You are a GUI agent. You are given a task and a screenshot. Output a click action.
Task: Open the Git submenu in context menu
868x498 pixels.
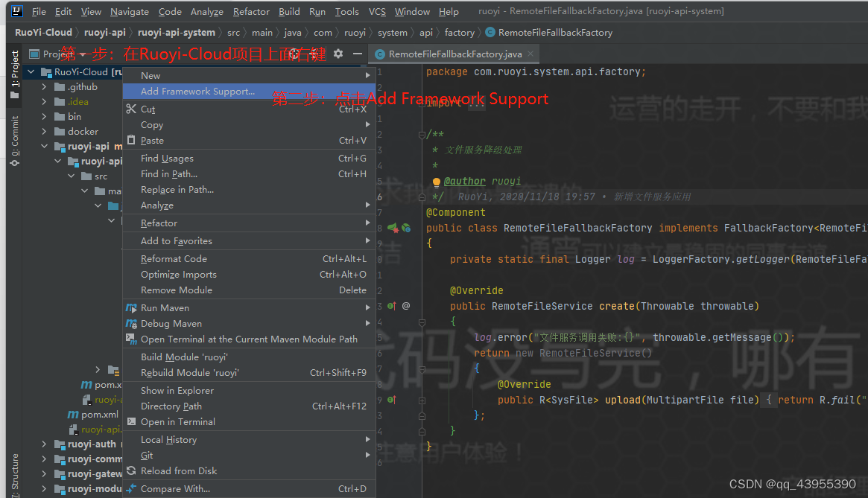point(249,455)
